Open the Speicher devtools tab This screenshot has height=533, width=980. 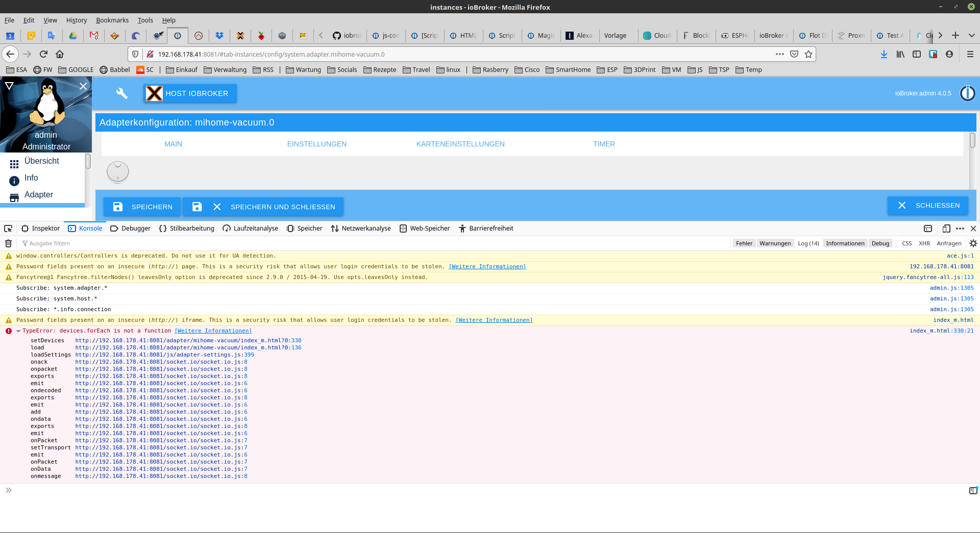coord(305,229)
